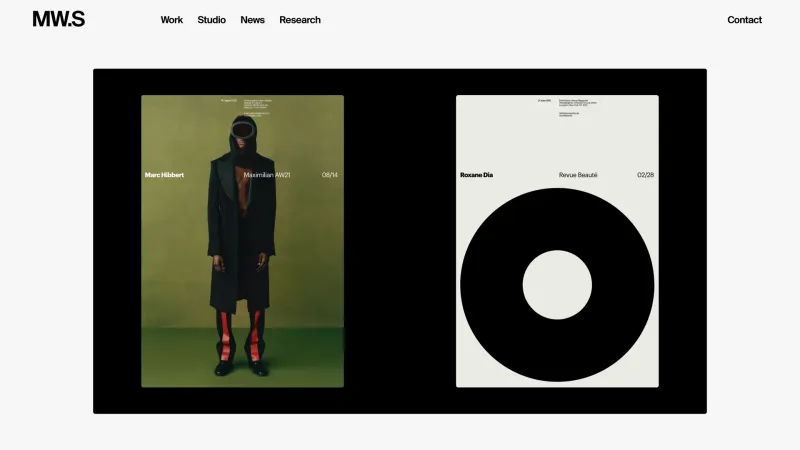Go to the News section
Viewport: 800px width, 450px height.
pos(252,20)
